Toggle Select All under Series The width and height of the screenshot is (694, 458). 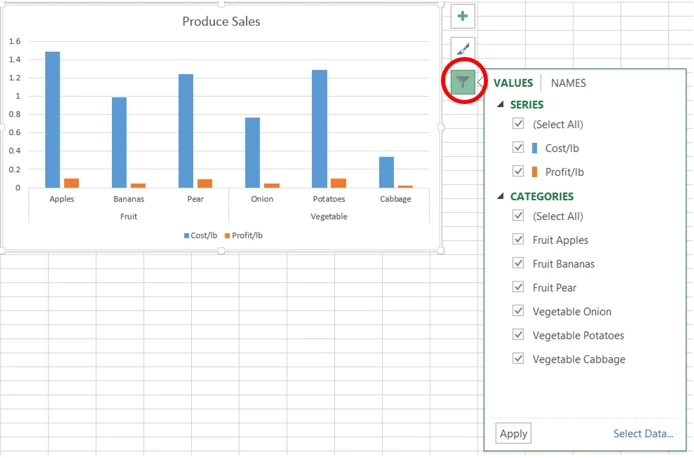point(518,124)
